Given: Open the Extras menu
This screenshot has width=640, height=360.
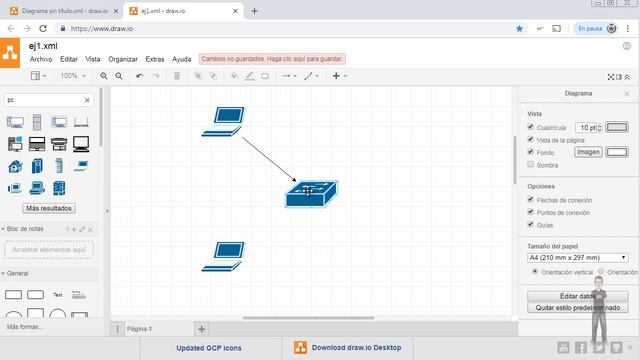Looking at the screenshot, I should coord(155,59).
